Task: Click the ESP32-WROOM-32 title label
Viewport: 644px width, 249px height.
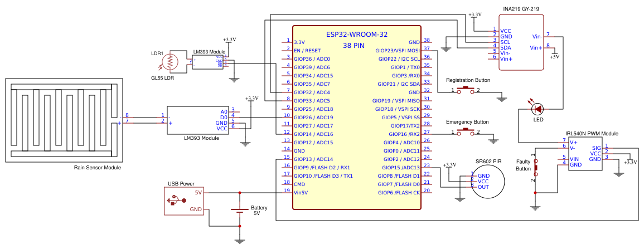Action: click(x=356, y=35)
